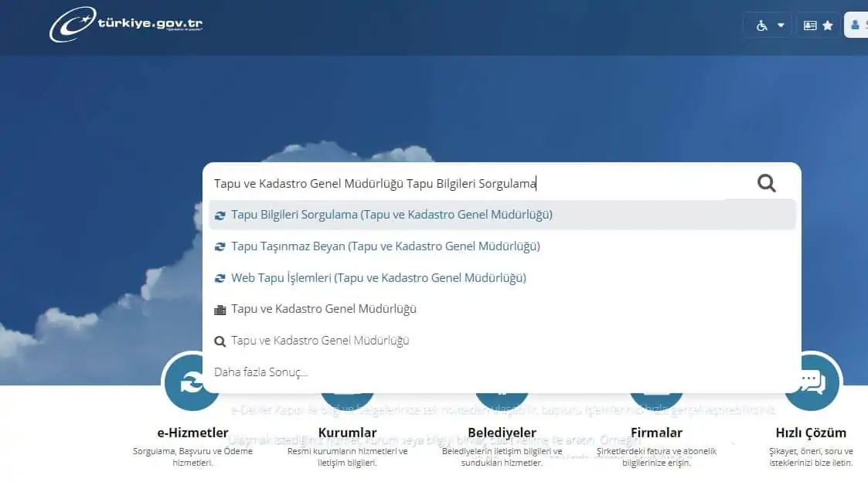Click the e-Hizmetler heading text
The height and width of the screenshot is (482, 868).
click(x=192, y=433)
